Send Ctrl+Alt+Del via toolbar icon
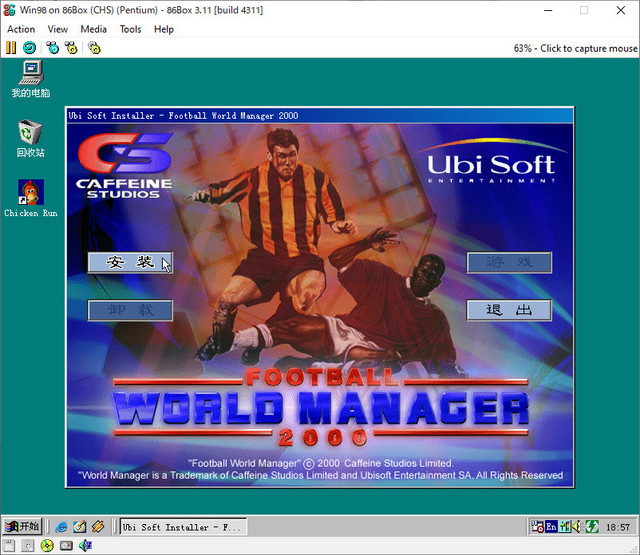The width and height of the screenshot is (640, 555). tap(53, 48)
